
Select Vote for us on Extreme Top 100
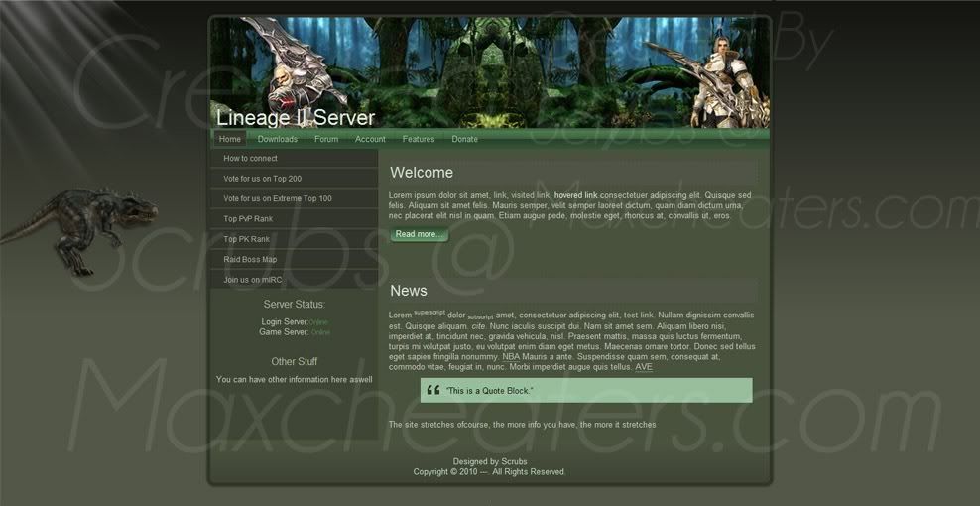(x=278, y=198)
